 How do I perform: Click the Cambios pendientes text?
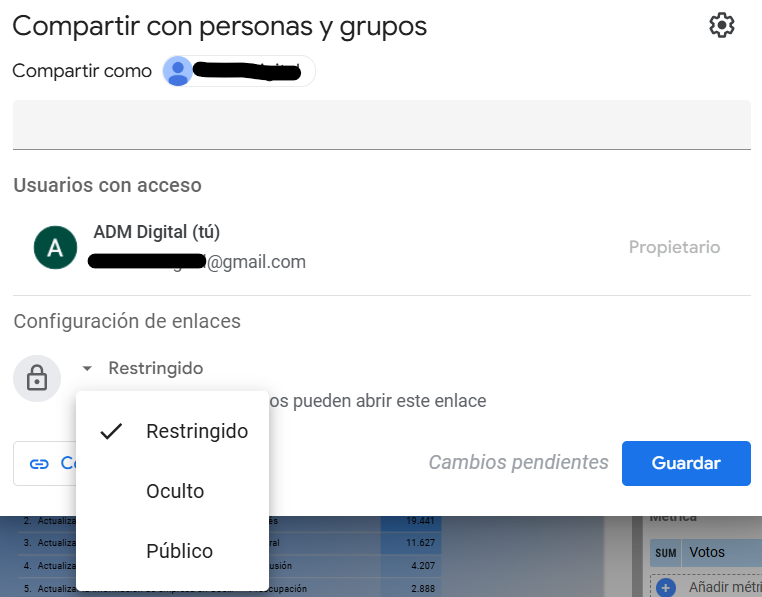coord(519,462)
